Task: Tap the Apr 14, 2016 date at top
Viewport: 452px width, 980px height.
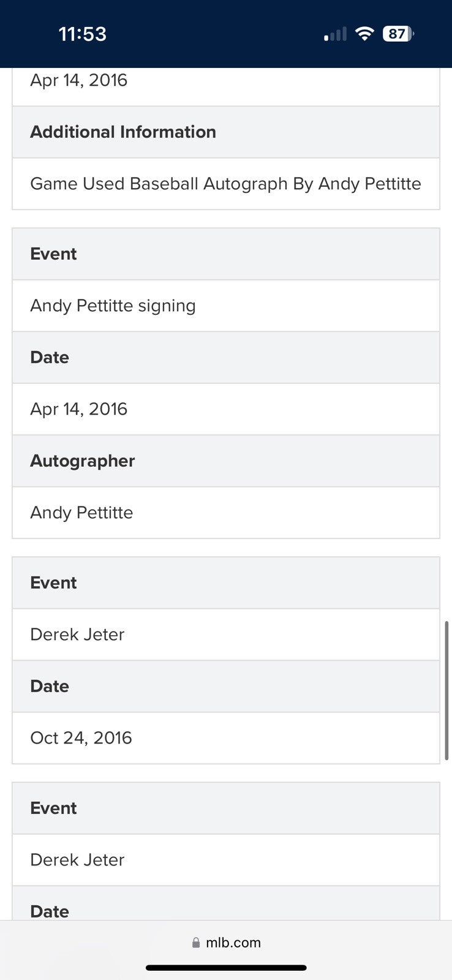Action: click(x=78, y=80)
